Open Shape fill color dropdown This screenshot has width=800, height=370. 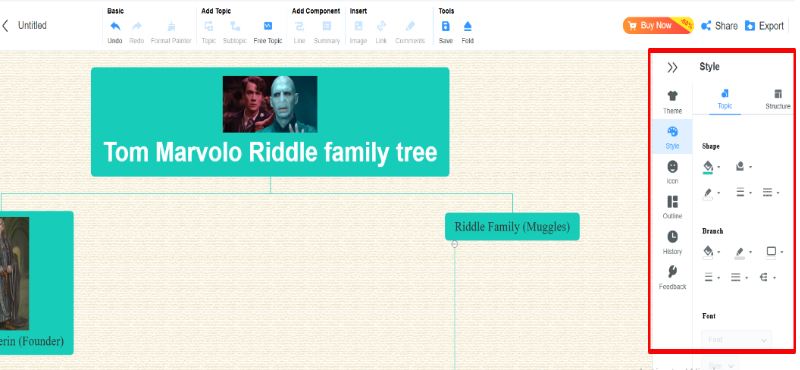[711, 166]
